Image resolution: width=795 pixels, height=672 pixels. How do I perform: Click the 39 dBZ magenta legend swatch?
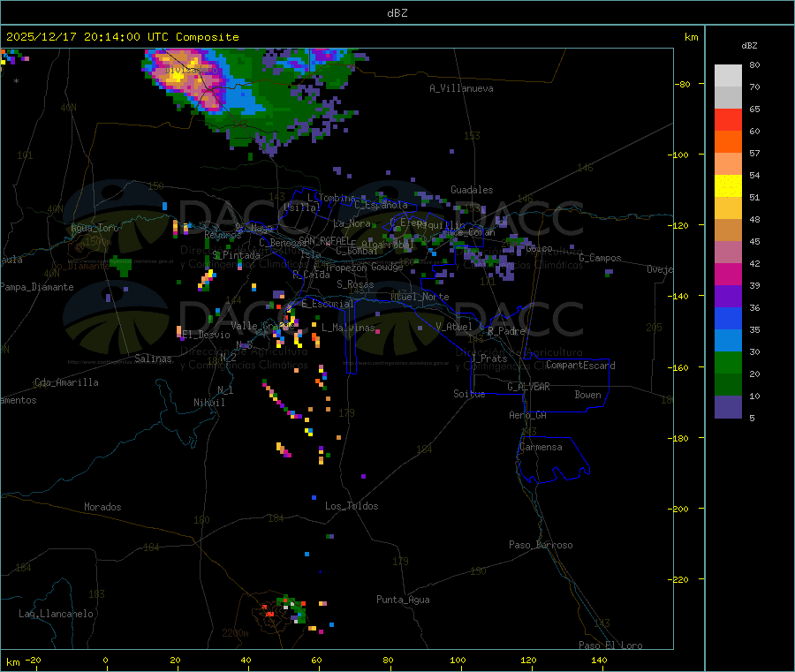728,274
